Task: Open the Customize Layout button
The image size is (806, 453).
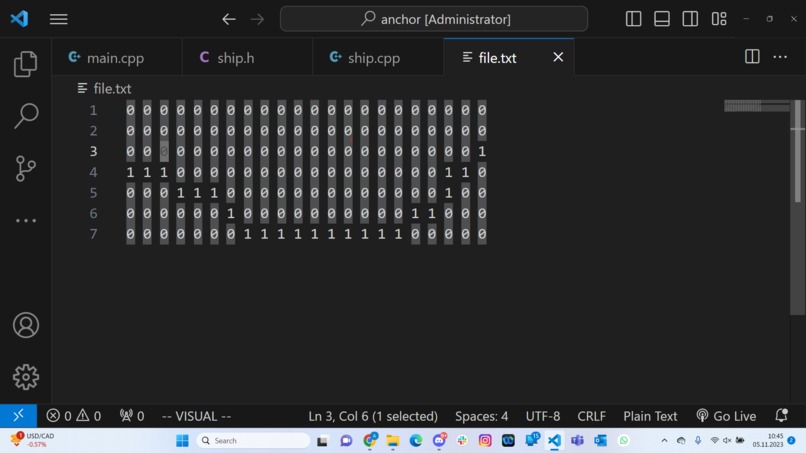Action: (719, 19)
